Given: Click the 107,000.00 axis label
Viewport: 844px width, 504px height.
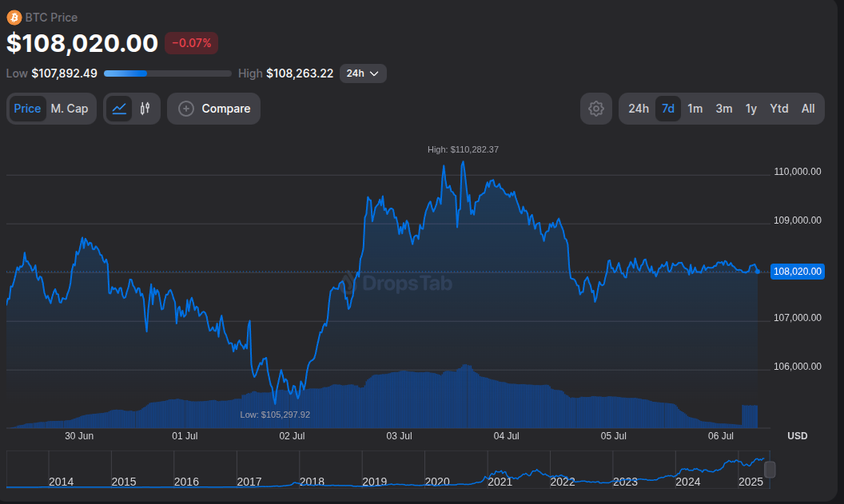Looking at the screenshot, I should click(797, 318).
